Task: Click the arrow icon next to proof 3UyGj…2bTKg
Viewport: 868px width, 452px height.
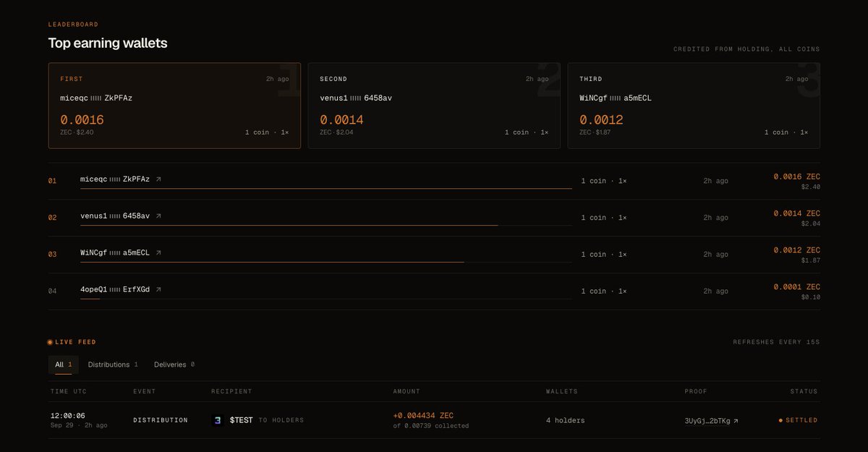Action: [x=736, y=420]
